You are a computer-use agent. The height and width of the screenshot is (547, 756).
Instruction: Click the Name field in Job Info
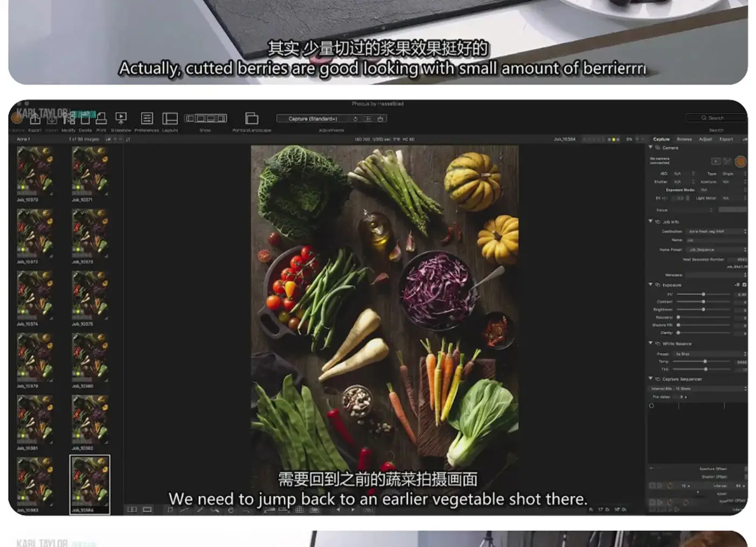[717, 240]
